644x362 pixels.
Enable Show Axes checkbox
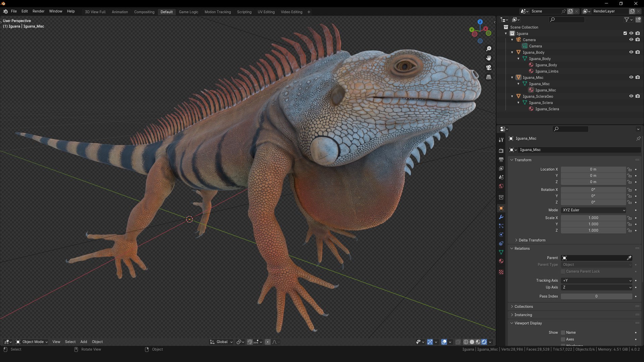[x=563, y=339]
